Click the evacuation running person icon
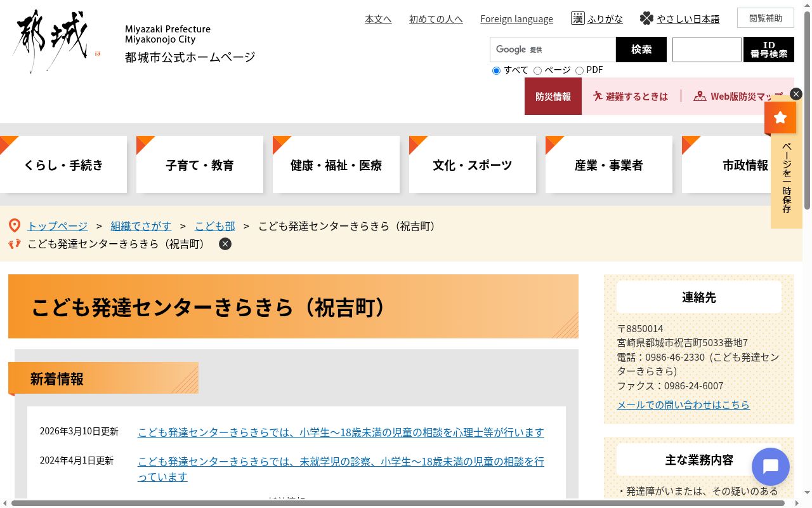Viewport: 812px width, 508px height. pos(598,96)
